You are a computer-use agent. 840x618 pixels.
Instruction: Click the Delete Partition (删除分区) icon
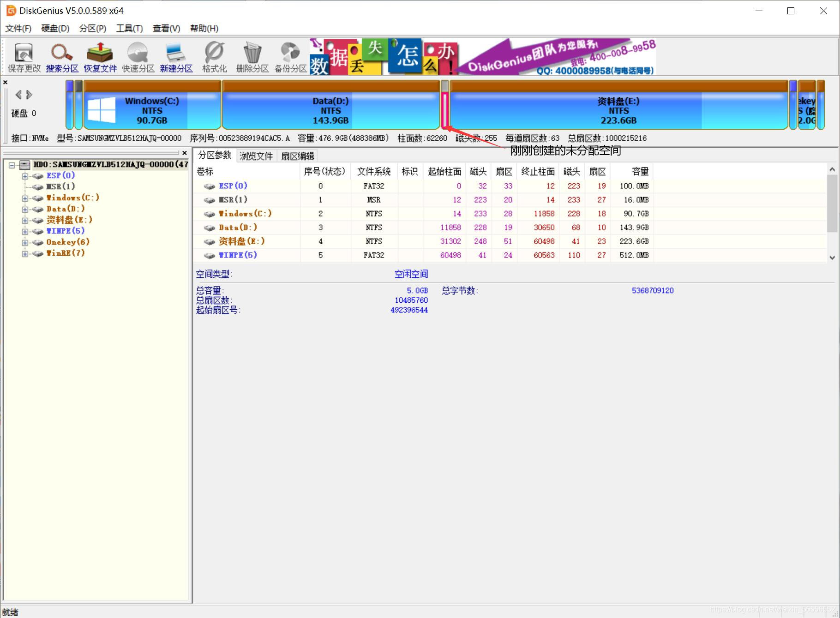[x=252, y=57]
